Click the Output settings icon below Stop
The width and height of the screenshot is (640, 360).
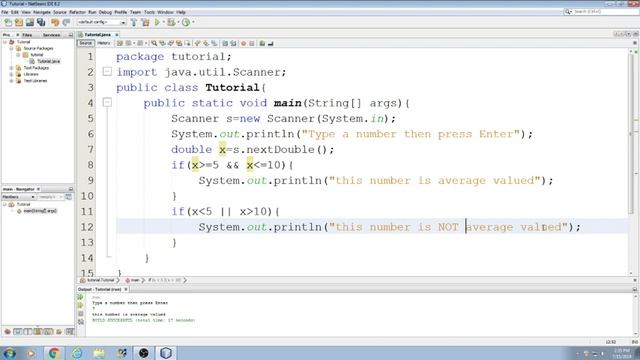pos(80,322)
